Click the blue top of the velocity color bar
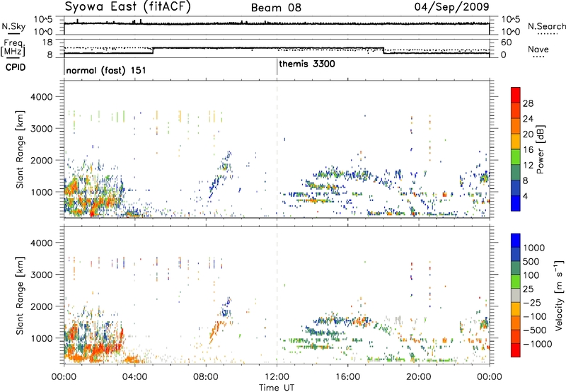The height and width of the screenshot is (392, 566). [516, 240]
